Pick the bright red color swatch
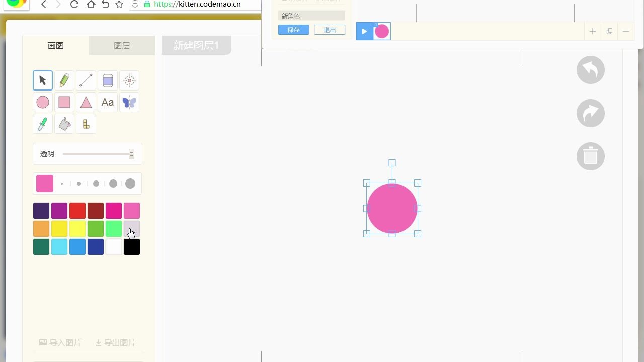This screenshot has height=362, width=644. pos(77,211)
